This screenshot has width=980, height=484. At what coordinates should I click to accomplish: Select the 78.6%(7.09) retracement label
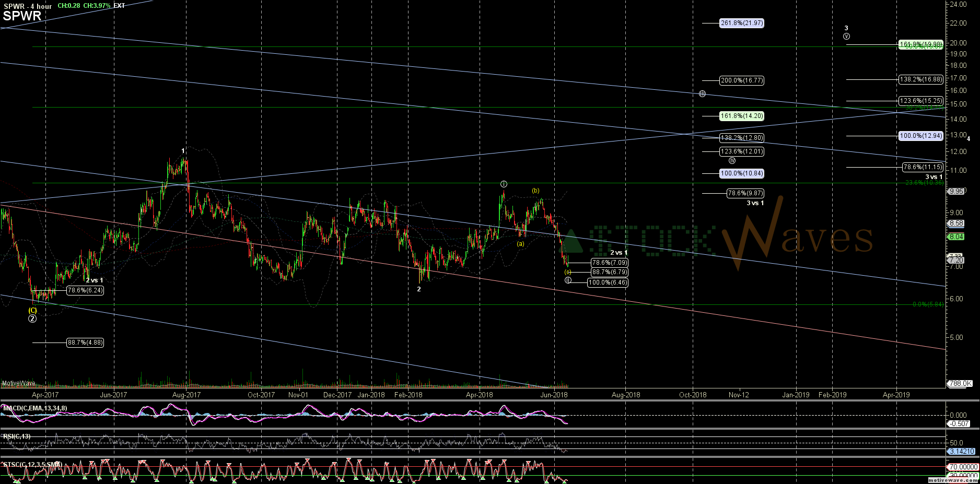[609, 263]
